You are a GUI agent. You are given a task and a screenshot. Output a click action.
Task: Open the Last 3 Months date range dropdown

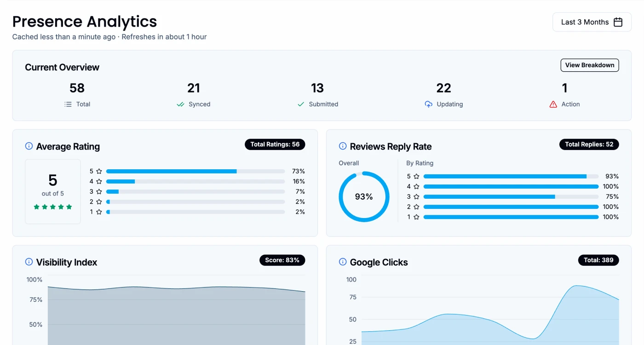(x=592, y=22)
